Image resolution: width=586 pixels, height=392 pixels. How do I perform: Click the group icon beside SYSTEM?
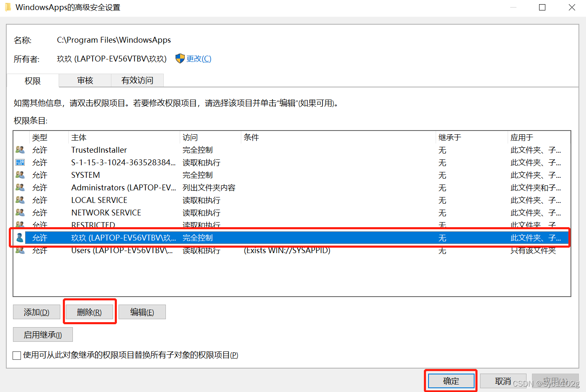[x=20, y=174]
